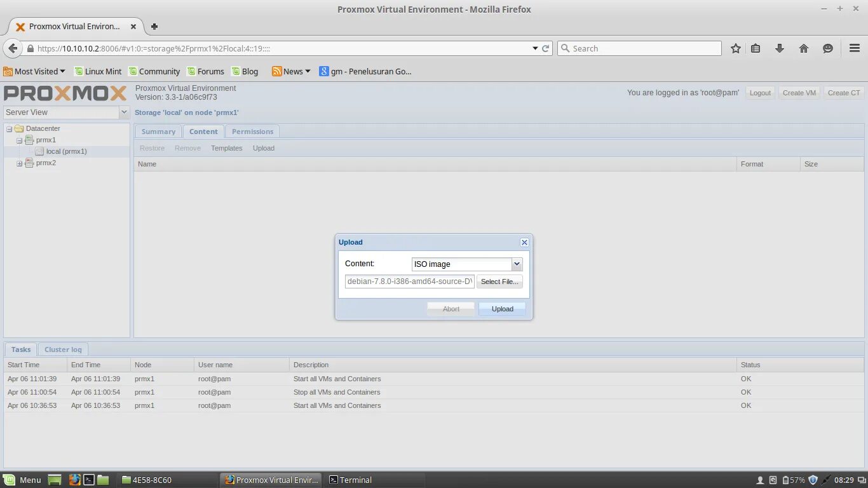The image size is (868, 488).
Task: Click Upload in the content toolbar
Action: click(x=264, y=148)
